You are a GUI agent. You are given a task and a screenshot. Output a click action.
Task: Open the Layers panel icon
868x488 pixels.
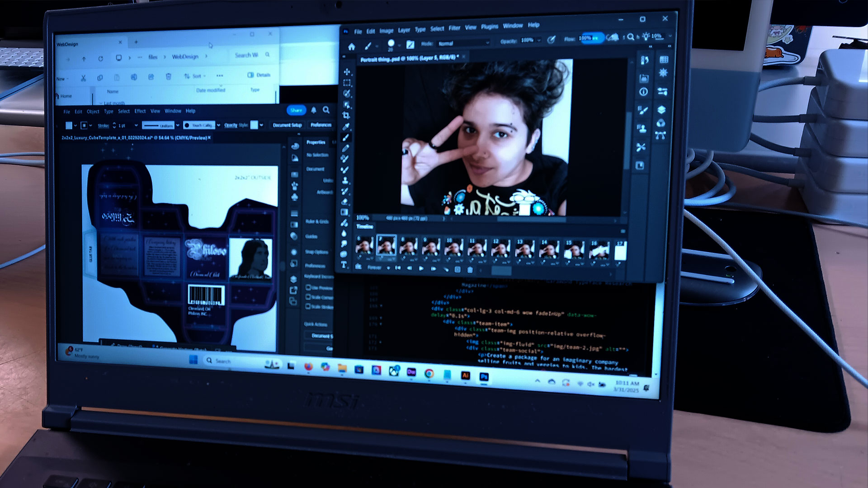tap(661, 110)
